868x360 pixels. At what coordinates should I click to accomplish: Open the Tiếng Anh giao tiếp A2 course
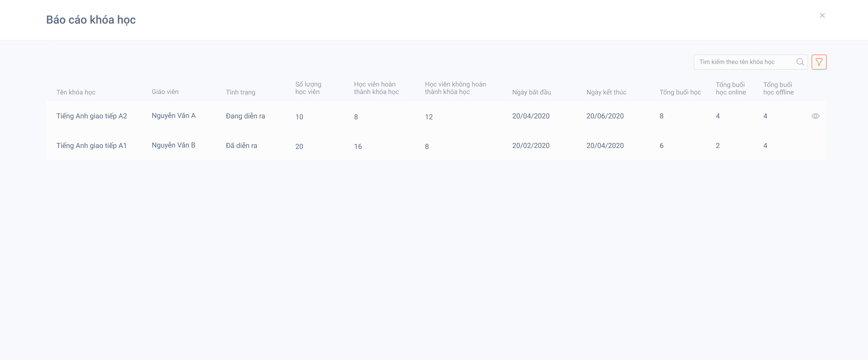[x=91, y=116]
